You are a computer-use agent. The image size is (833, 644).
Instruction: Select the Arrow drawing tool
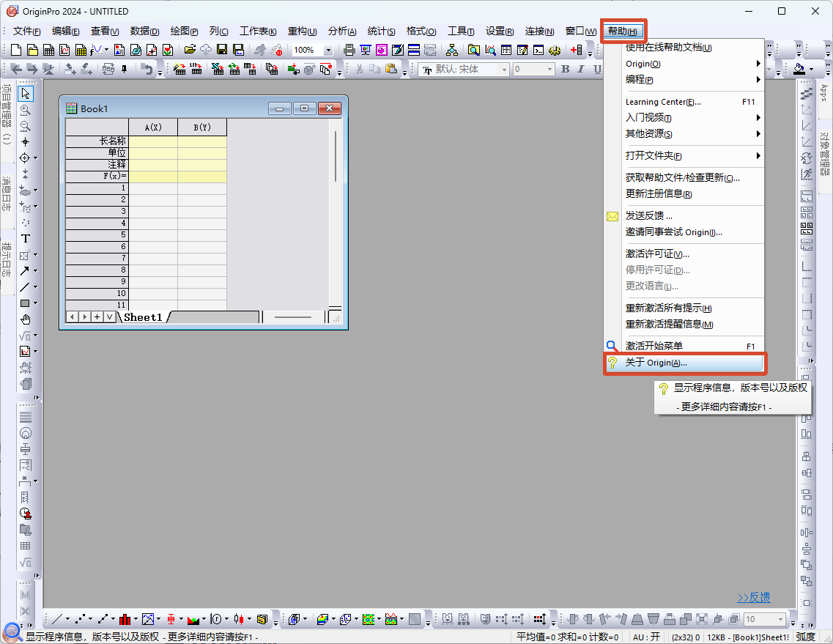24,271
